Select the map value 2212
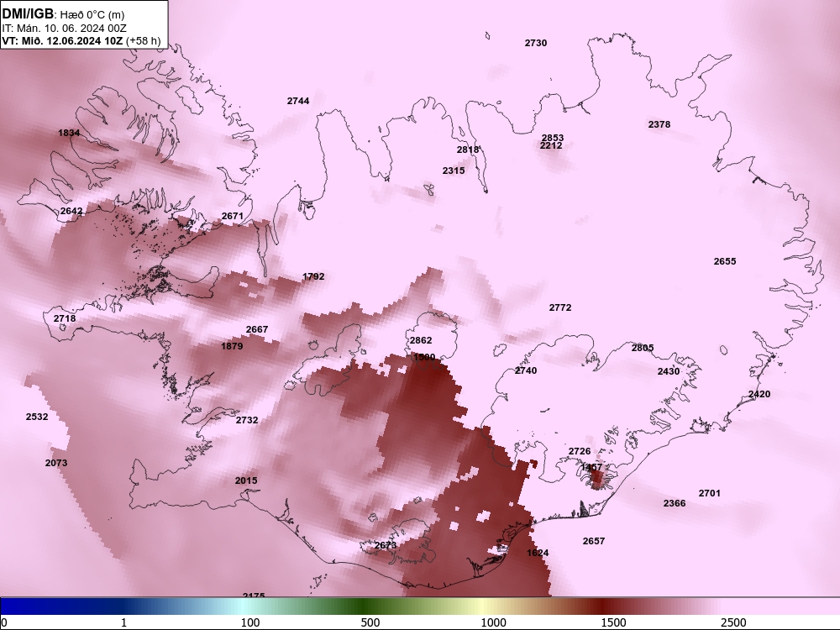Image resolution: width=840 pixels, height=630 pixels. (x=551, y=145)
